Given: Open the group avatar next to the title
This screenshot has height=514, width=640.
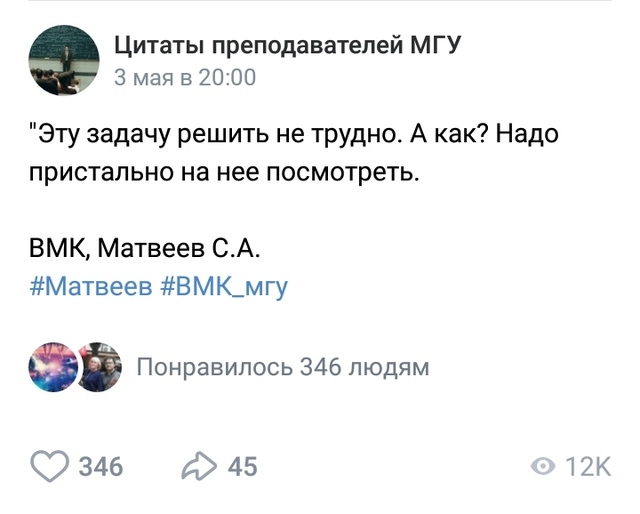Looking at the screenshot, I should [x=64, y=59].
